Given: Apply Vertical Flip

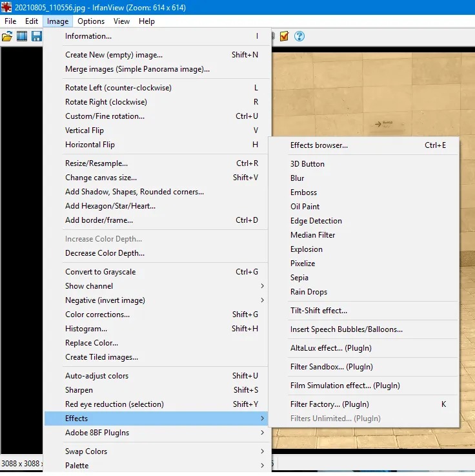Looking at the screenshot, I should (156, 130).
